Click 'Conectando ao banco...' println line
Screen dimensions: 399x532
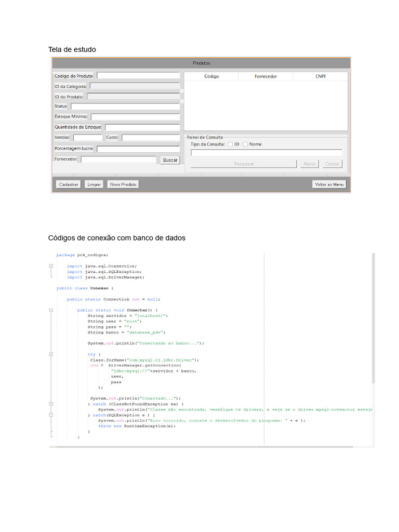coord(146,343)
